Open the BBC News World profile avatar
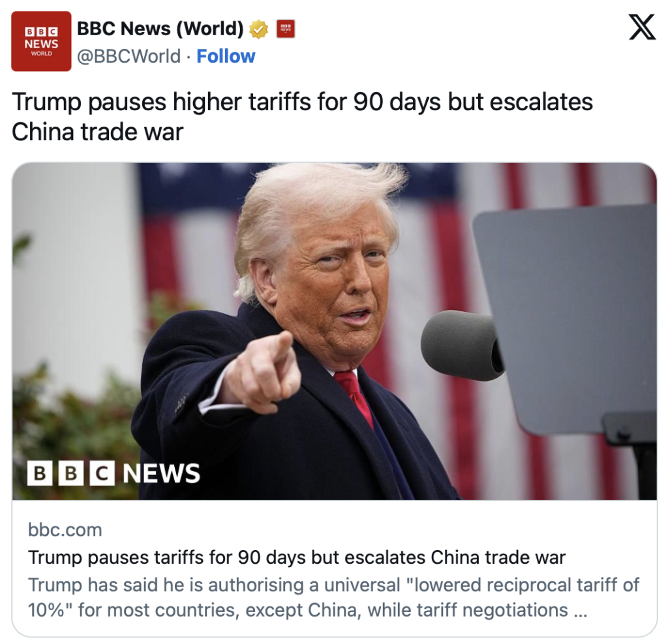Screen dimensions: 668x644 (41, 41)
